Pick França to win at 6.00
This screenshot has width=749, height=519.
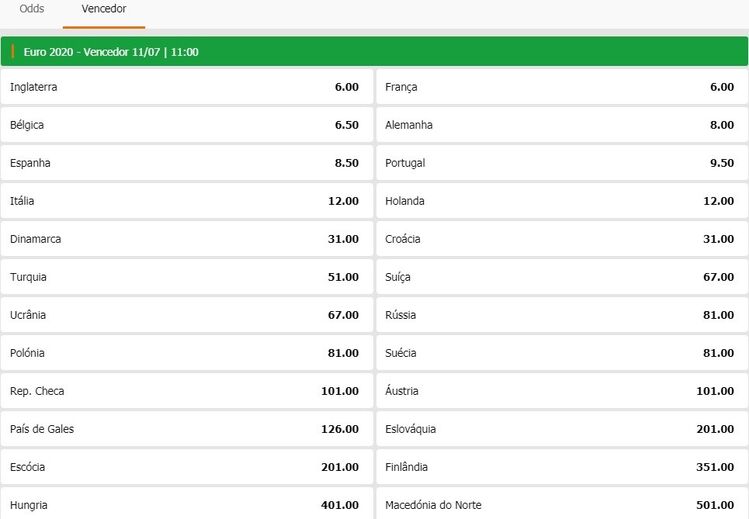coord(561,87)
